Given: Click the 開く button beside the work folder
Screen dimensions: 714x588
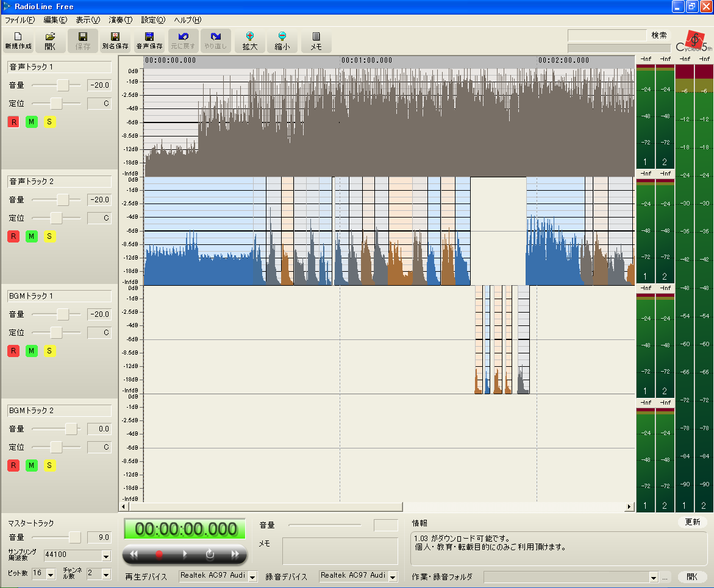Looking at the screenshot, I should point(692,576).
